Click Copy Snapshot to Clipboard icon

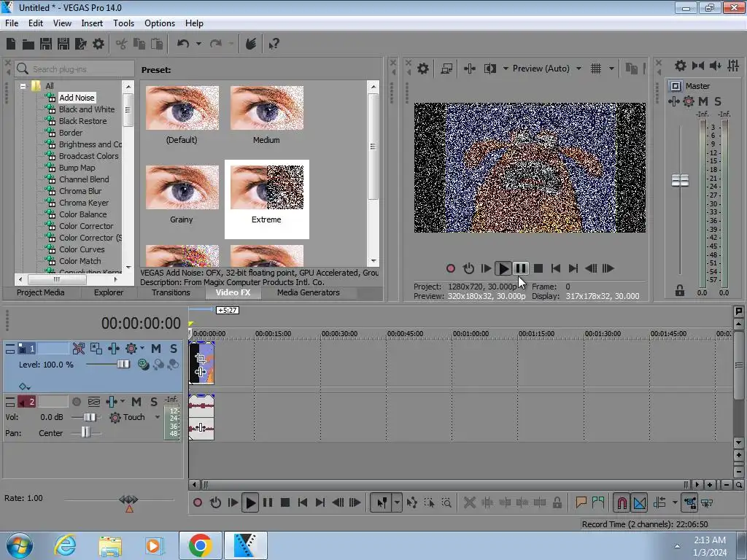coord(631,69)
